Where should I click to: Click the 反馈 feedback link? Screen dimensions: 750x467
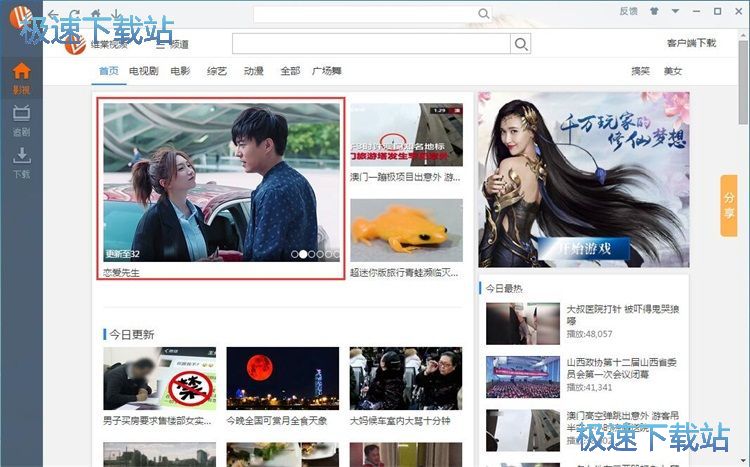point(629,11)
